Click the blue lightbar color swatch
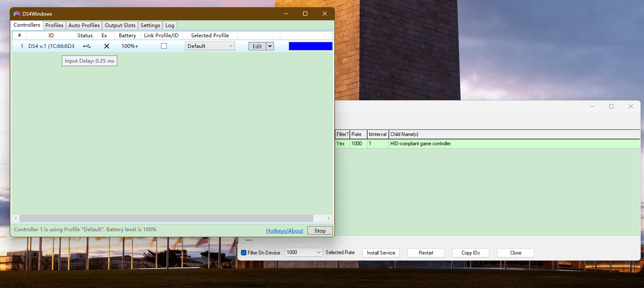The height and width of the screenshot is (288, 644). click(310, 46)
